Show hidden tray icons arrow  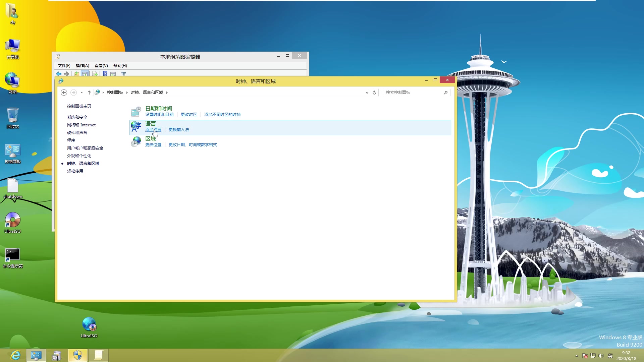[577, 356]
